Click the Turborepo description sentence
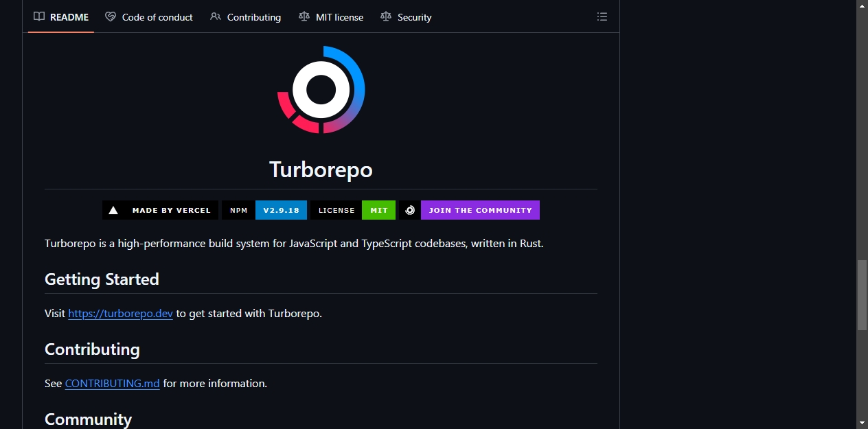Screen dimensions: 868x429 294,244
